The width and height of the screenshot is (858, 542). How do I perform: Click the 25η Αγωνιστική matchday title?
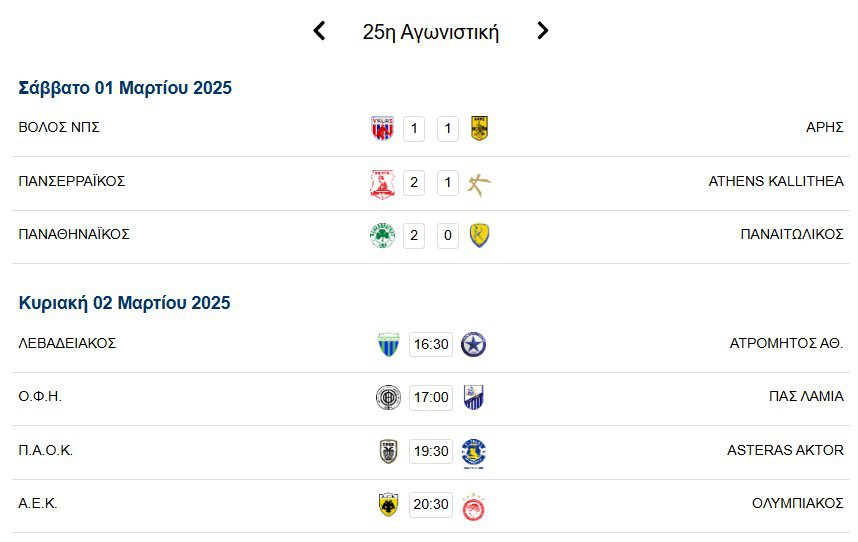tap(430, 32)
